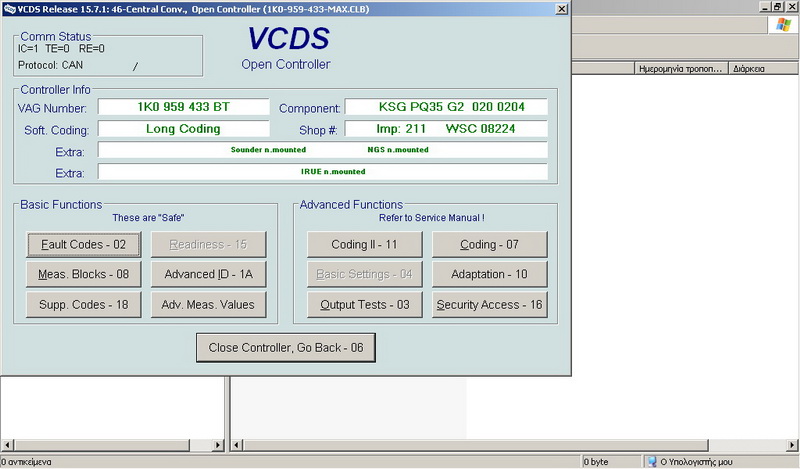The height and width of the screenshot is (469, 800).
Task: Click the left pane scroll-left arrow
Action: (x=7, y=445)
